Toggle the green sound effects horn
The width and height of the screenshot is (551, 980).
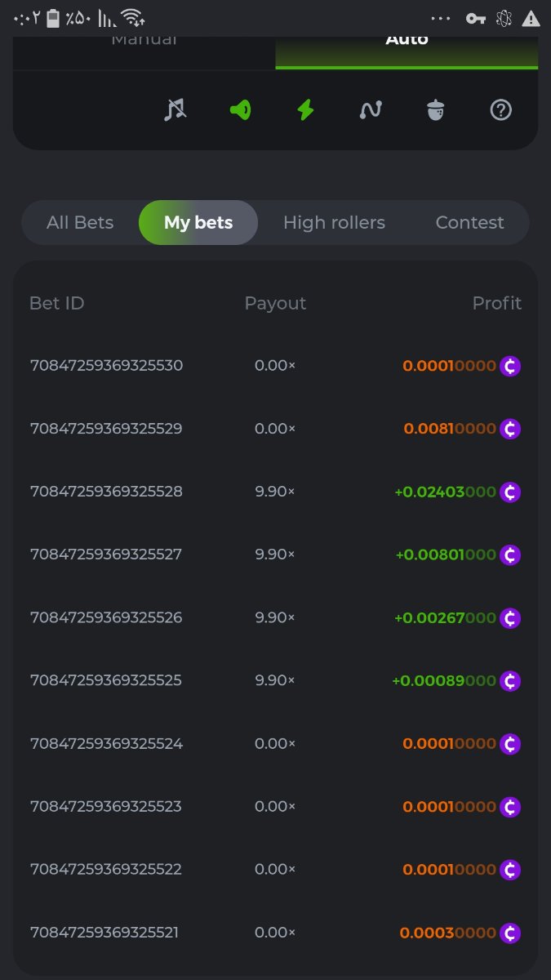click(x=239, y=109)
